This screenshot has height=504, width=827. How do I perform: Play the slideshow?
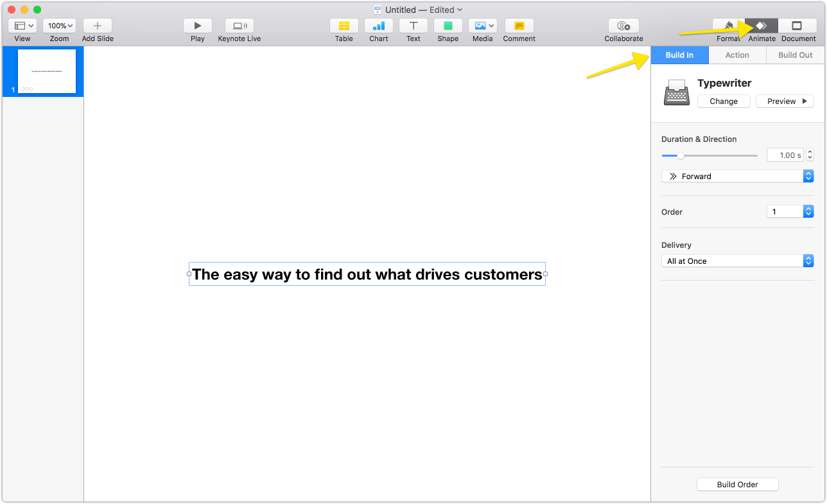pos(198,26)
